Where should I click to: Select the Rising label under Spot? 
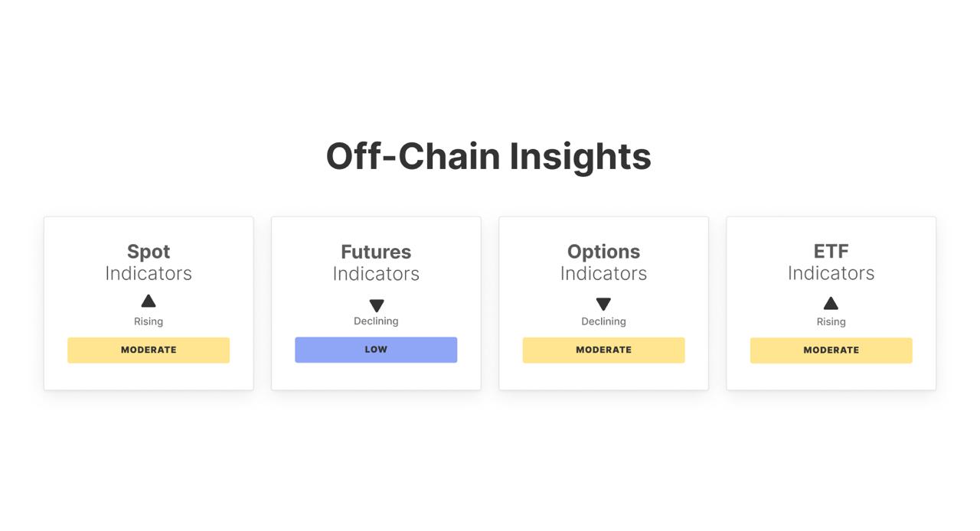click(x=149, y=321)
